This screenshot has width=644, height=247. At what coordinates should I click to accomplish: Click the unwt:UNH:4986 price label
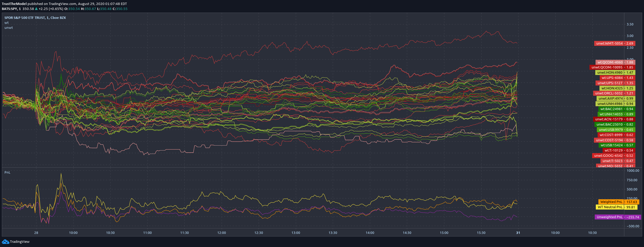pos(615,104)
